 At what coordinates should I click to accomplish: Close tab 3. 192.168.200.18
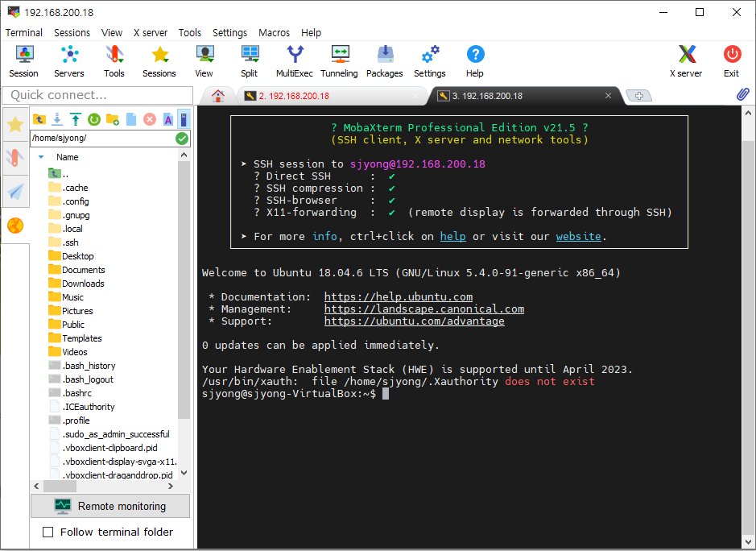pyautogui.click(x=608, y=96)
